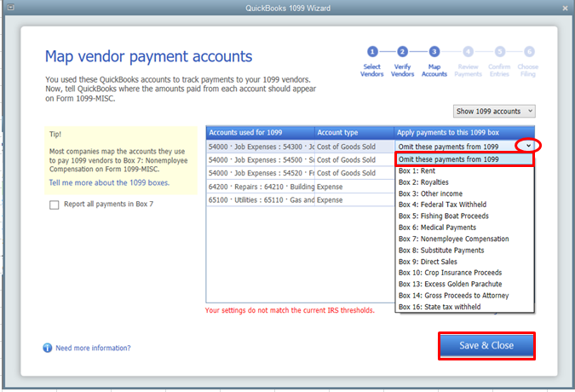Click Cost of Goods Sold in the 54520 row
The image size is (575, 392).
click(346, 173)
